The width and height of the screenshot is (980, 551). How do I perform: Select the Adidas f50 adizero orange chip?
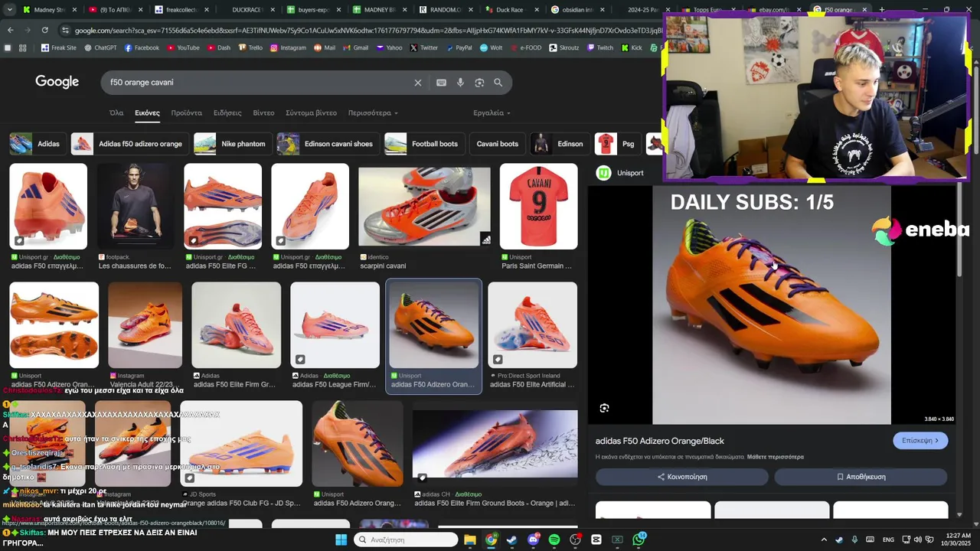coord(129,144)
